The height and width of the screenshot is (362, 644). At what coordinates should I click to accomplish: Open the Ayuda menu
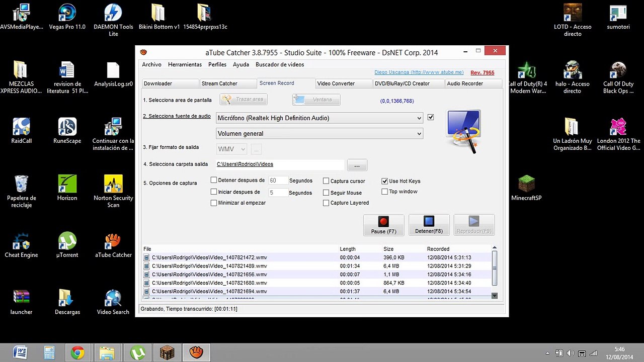coord(241,64)
